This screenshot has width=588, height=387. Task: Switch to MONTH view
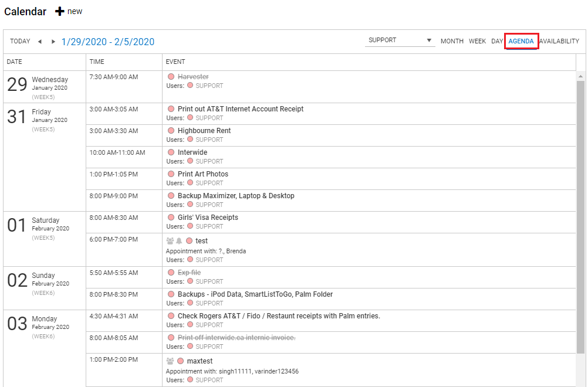pyautogui.click(x=452, y=41)
